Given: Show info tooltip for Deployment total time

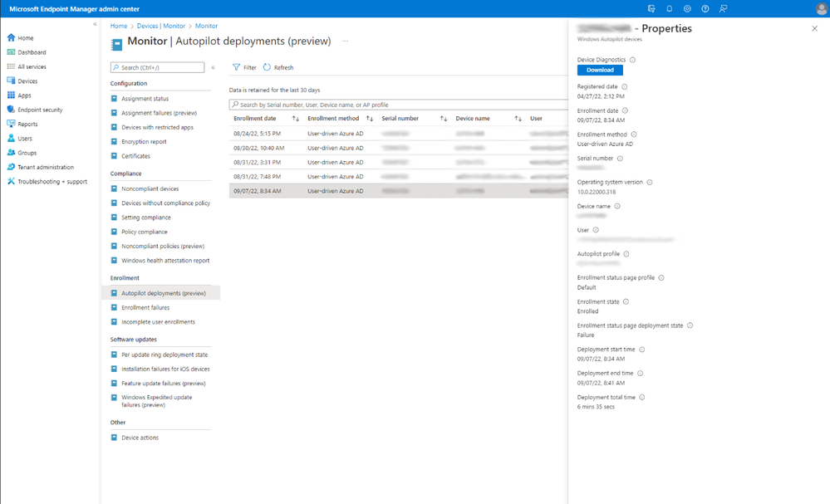Looking at the screenshot, I should (641, 397).
